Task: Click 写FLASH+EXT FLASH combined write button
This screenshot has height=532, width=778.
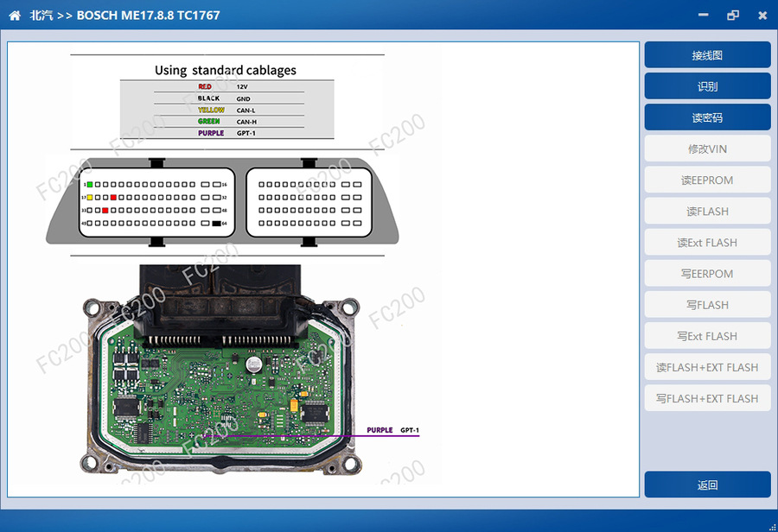Action: point(707,398)
